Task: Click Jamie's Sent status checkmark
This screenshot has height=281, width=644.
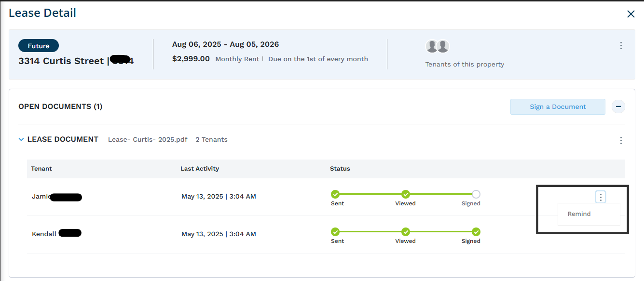Action: (335, 194)
